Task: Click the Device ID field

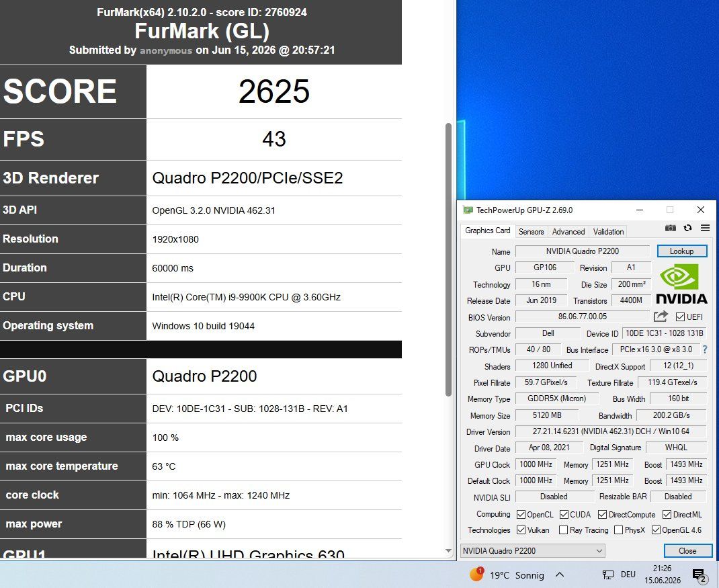Action: coord(665,333)
